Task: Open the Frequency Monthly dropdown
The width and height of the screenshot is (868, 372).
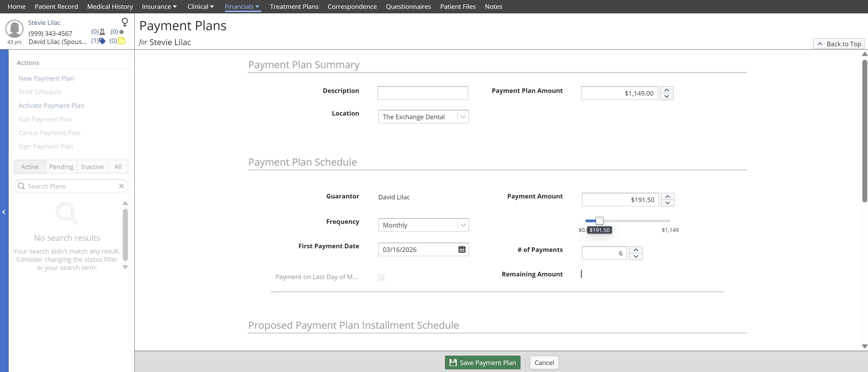Action: [x=463, y=225]
